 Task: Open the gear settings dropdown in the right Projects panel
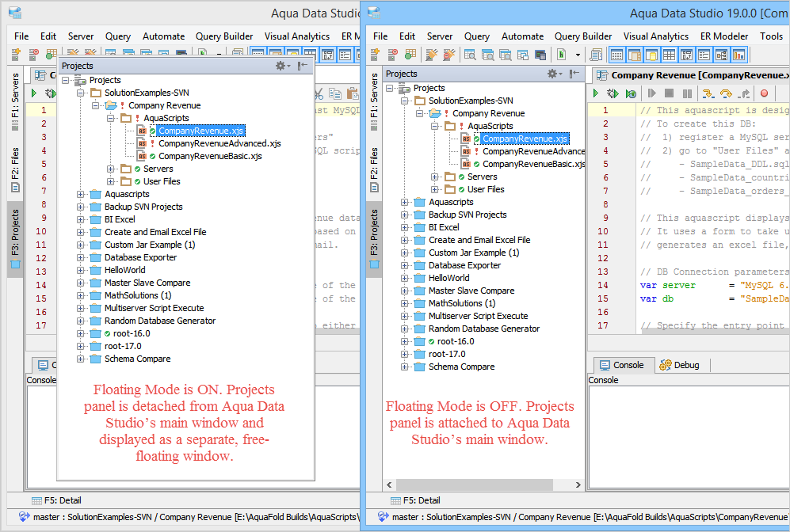[x=555, y=74]
